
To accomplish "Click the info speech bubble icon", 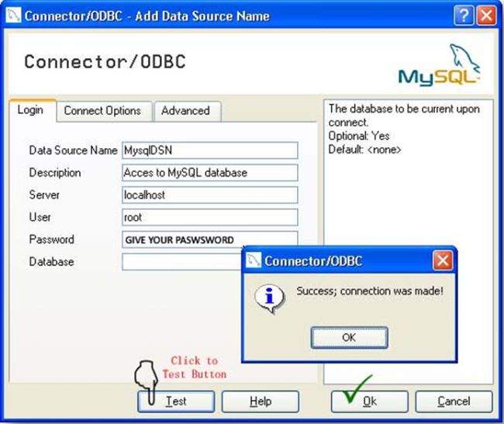I will pyautogui.click(x=269, y=298).
